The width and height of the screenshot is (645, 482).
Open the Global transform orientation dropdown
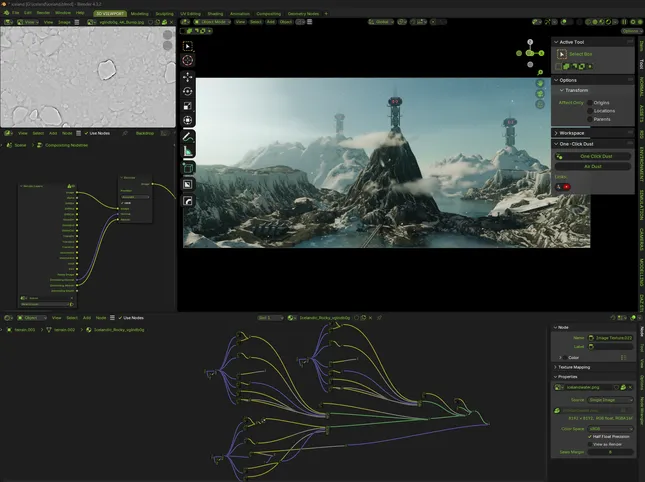(381, 22)
